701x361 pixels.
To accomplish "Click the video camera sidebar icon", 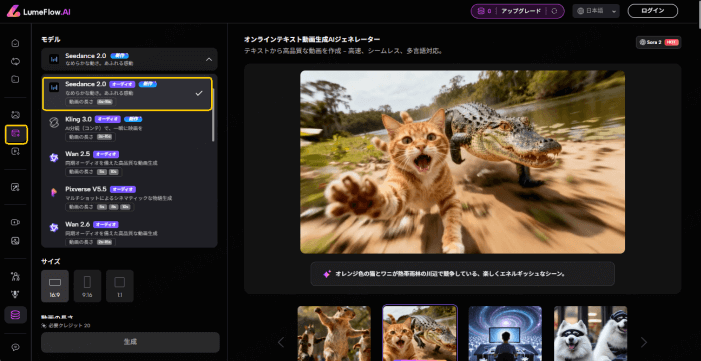I will pos(15,222).
